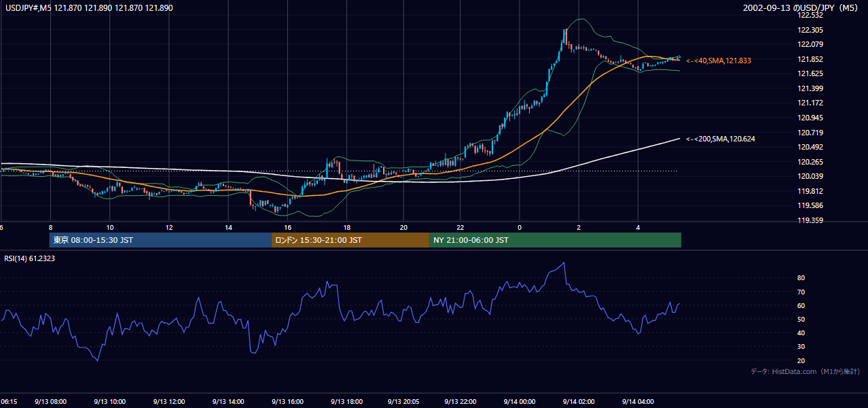Click the midnight 0 hour axis label
Screen dimensions: 868x408
pos(520,227)
